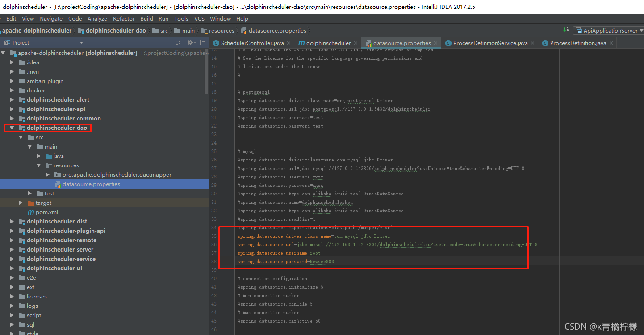The image size is (644, 335).
Task: Expand the dolphinscheduler-alert module arrow
Action: point(12,100)
